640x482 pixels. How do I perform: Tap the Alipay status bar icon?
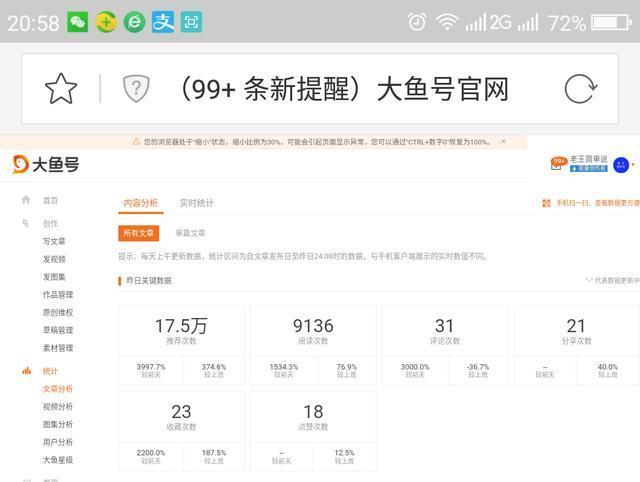click(163, 22)
